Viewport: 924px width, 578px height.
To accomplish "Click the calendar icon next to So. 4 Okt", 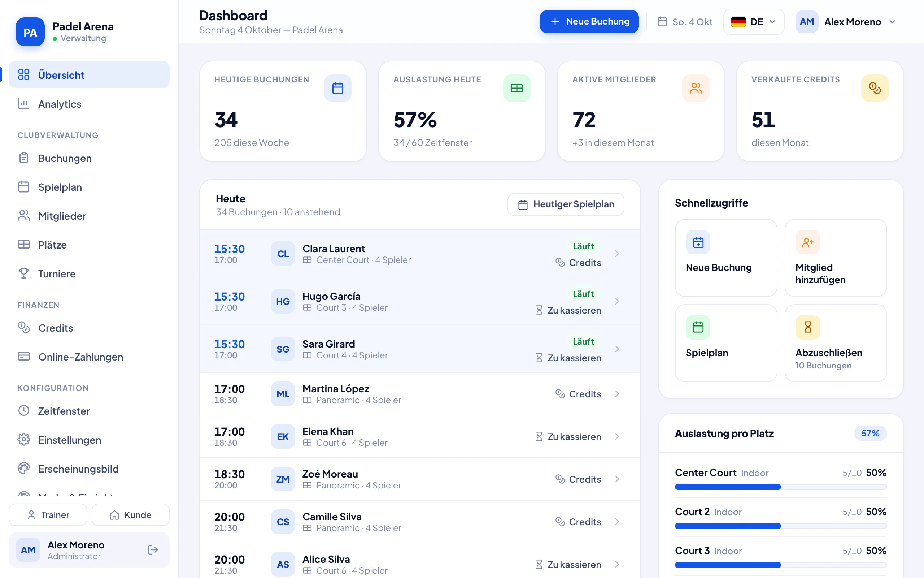I will pyautogui.click(x=662, y=22).
